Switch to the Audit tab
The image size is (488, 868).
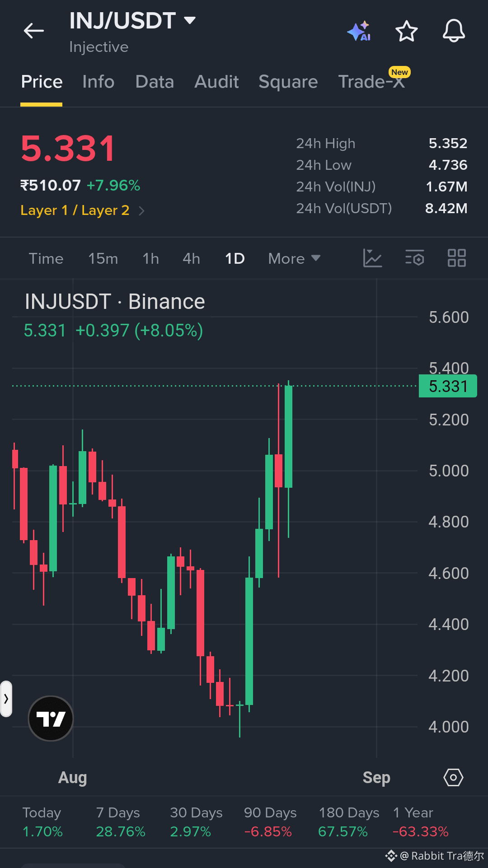pos(216,82)
